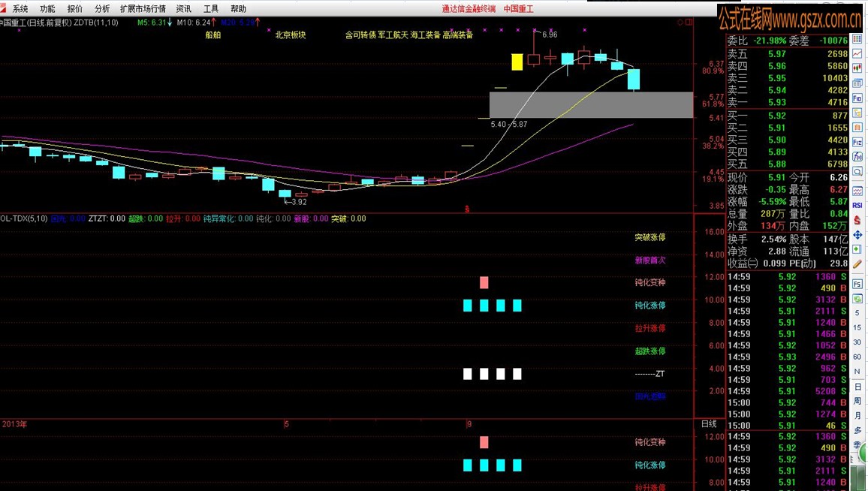Click the 拉升涨停 legend label in the middle panel
868x491 pixels.
[650, 328]
